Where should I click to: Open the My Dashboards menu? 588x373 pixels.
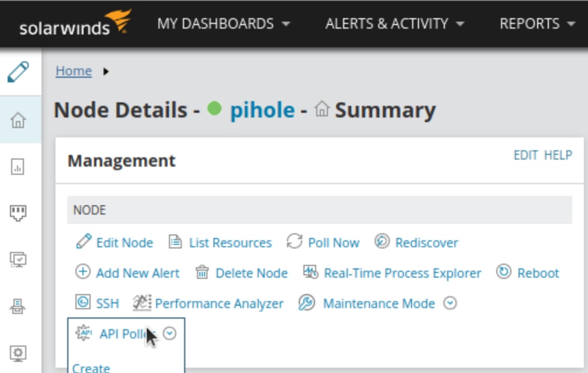click(x=223, y=23)
